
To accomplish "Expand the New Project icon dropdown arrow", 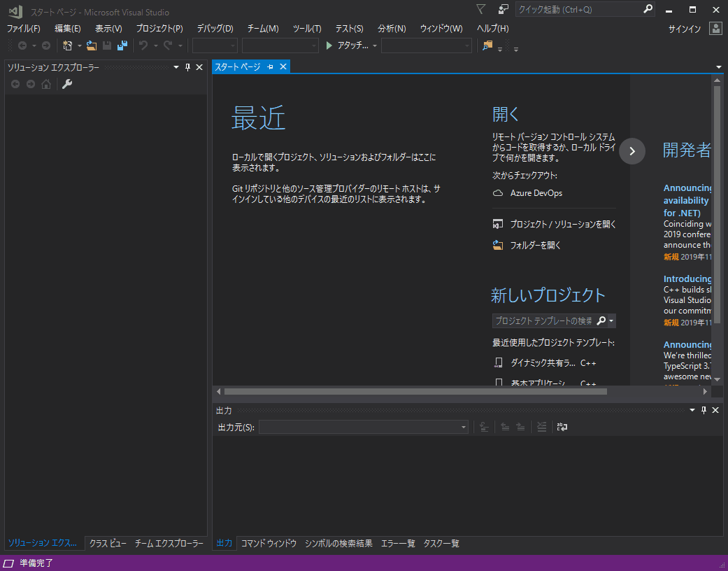I will (x=80, y=45).
